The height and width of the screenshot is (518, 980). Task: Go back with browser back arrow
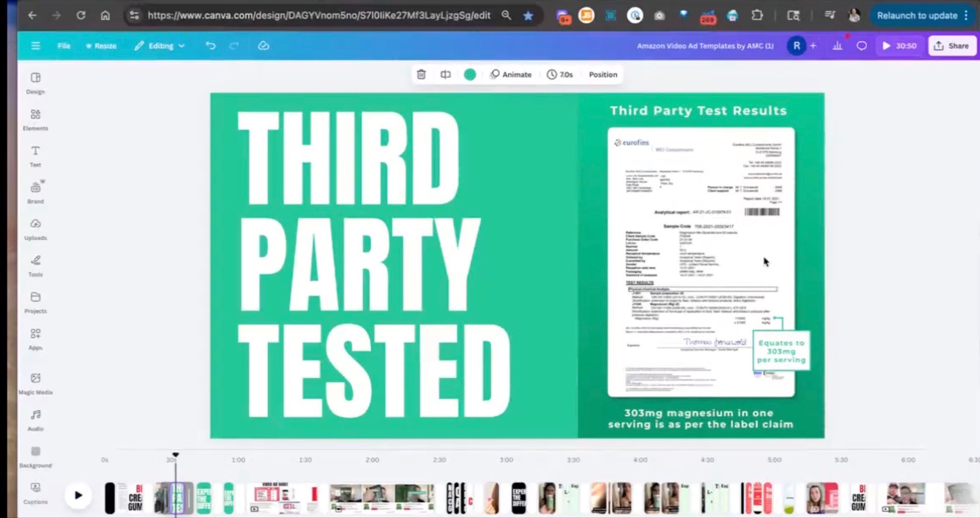point(32,15)
